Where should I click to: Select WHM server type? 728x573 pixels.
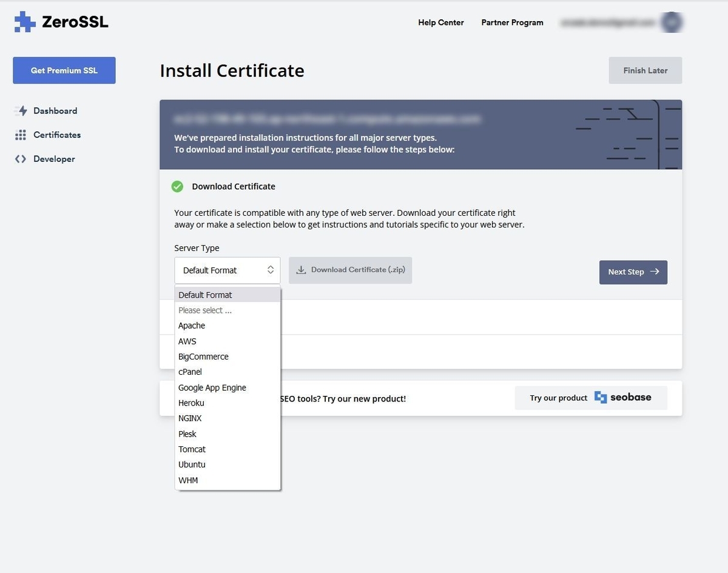point(227,480)
